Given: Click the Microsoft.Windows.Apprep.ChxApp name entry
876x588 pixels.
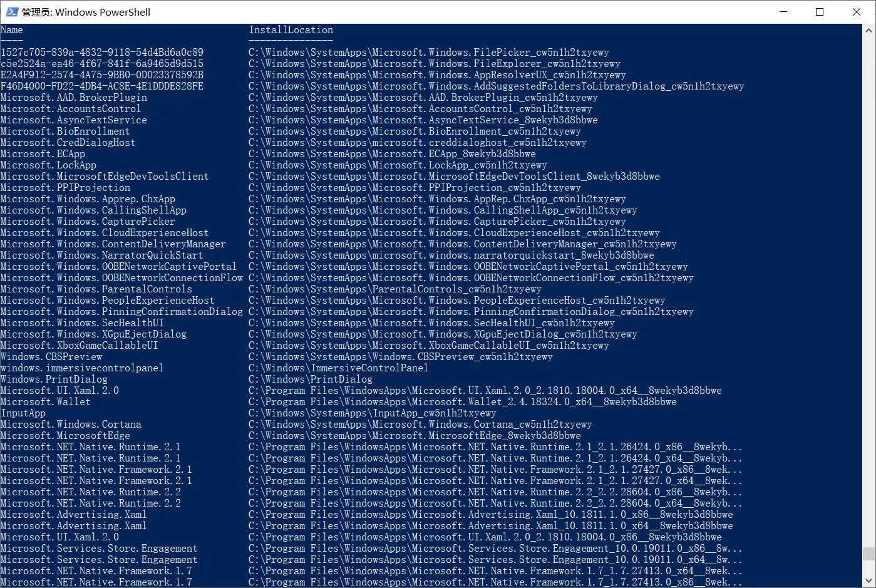Looking at the screenshot, I should click(88, 199).
